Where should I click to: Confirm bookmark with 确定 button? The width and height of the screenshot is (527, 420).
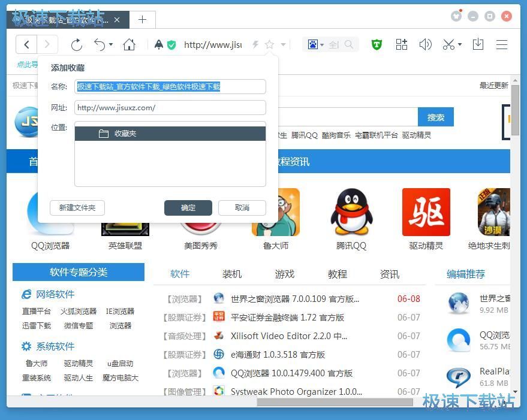(x=188, y=208)
